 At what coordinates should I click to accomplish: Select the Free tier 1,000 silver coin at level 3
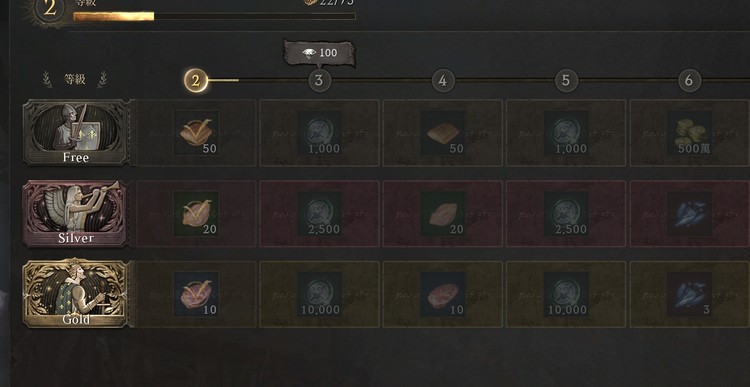click(x=319, y=133)
